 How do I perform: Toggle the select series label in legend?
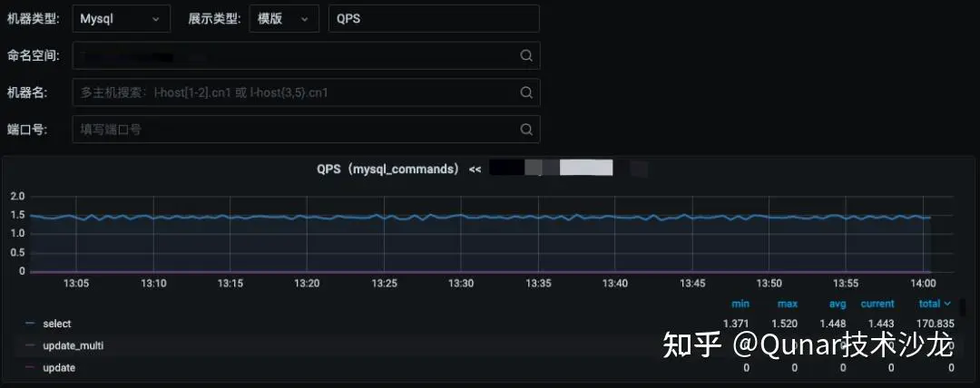[x=57, y=324]
